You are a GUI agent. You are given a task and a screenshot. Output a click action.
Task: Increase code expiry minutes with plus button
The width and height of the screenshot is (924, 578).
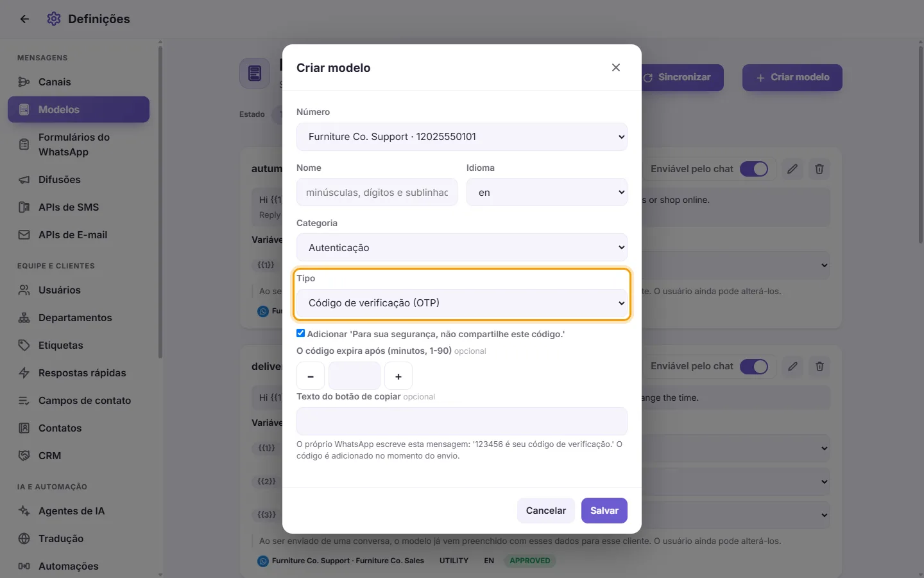tap(398, 376)
